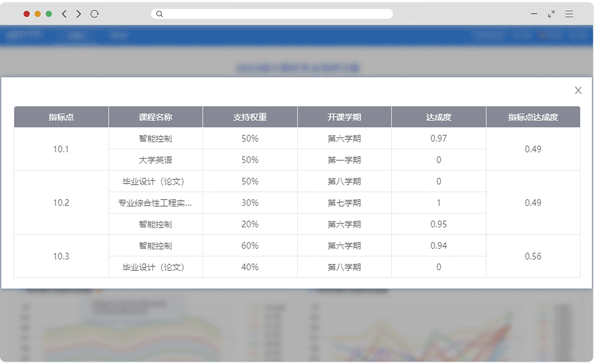Click the 0.94 achievement value

click(439, 246)
